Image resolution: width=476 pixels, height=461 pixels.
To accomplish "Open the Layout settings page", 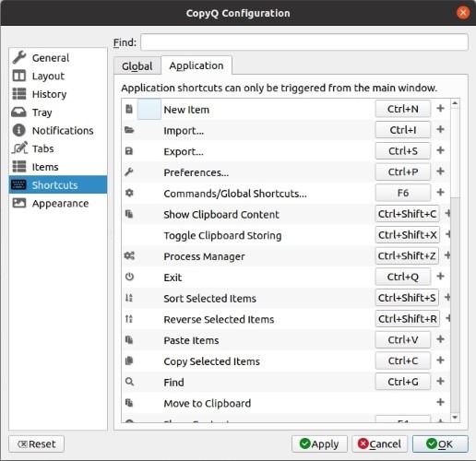I will 58,76.
